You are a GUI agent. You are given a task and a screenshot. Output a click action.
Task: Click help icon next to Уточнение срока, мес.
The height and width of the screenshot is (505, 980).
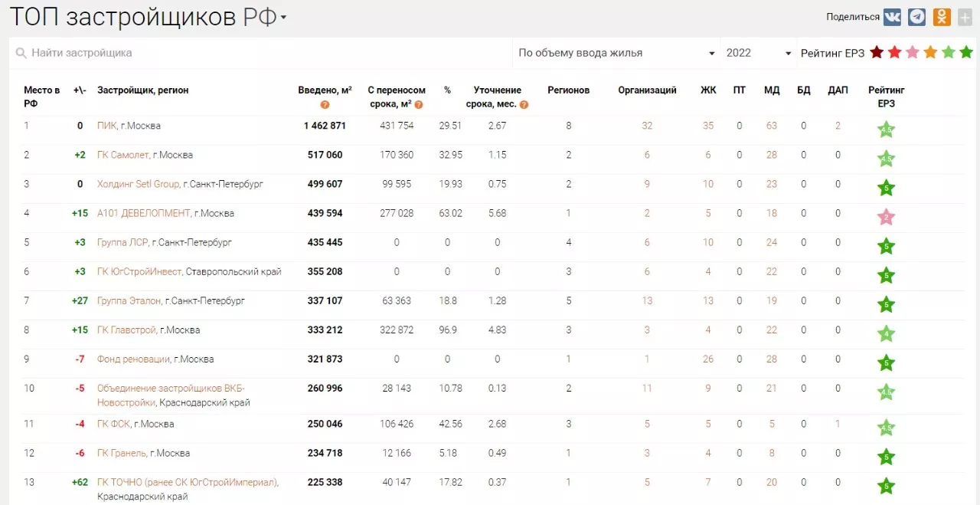[524, 104]
